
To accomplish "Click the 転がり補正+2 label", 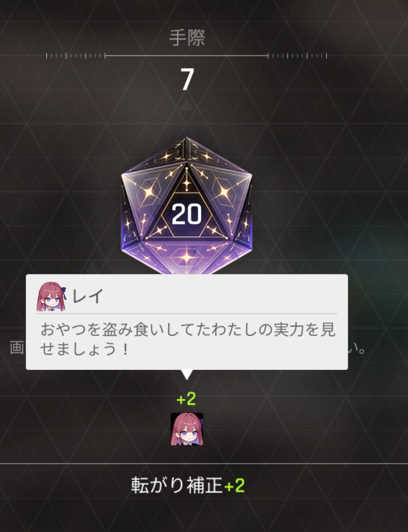I will pyautogui.click(x=188, y=485).
